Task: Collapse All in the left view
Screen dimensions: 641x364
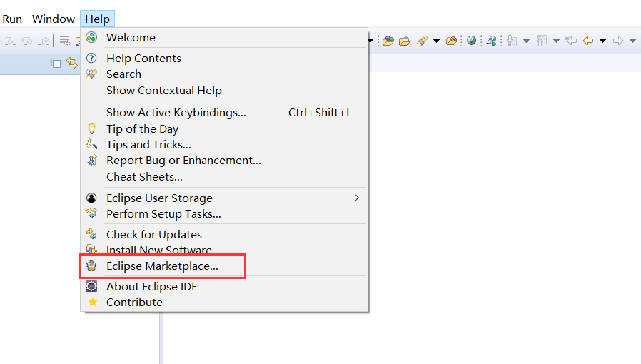Action: pyautogui.click(x=56, y=64)
